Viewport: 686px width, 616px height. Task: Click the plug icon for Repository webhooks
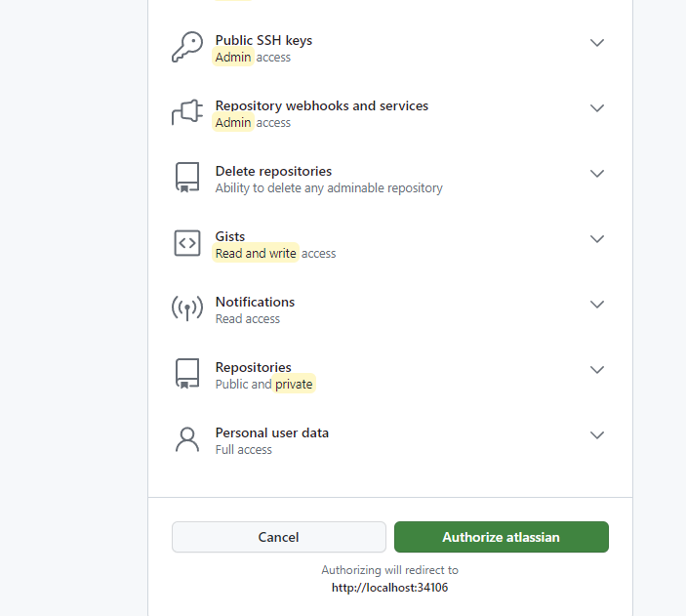186,113
